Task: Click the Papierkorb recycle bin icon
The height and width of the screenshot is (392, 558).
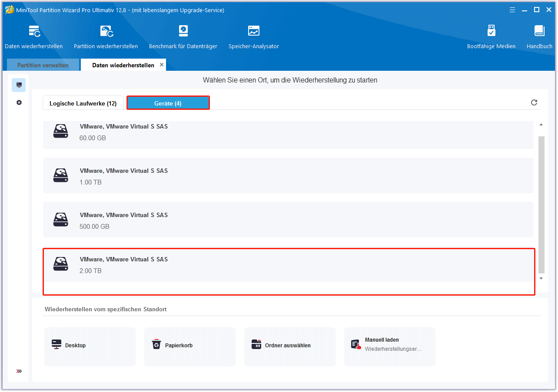Action: click(156, 345)
